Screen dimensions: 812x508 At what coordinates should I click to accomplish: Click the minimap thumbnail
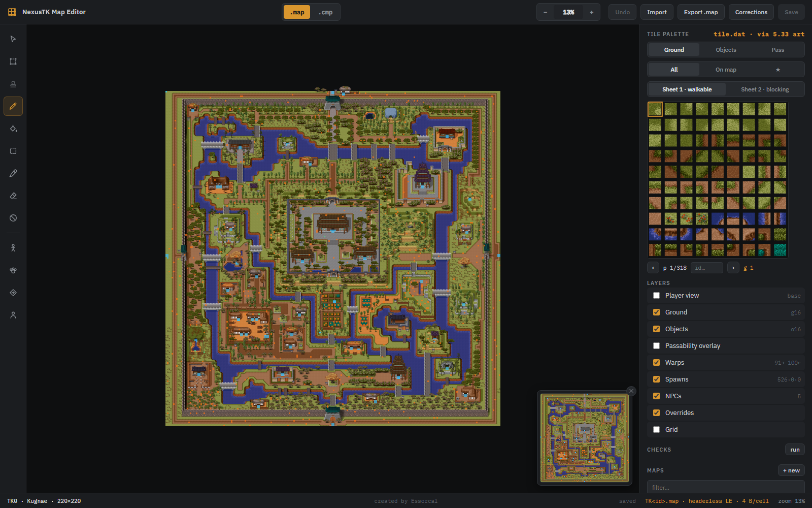point(585,438)
